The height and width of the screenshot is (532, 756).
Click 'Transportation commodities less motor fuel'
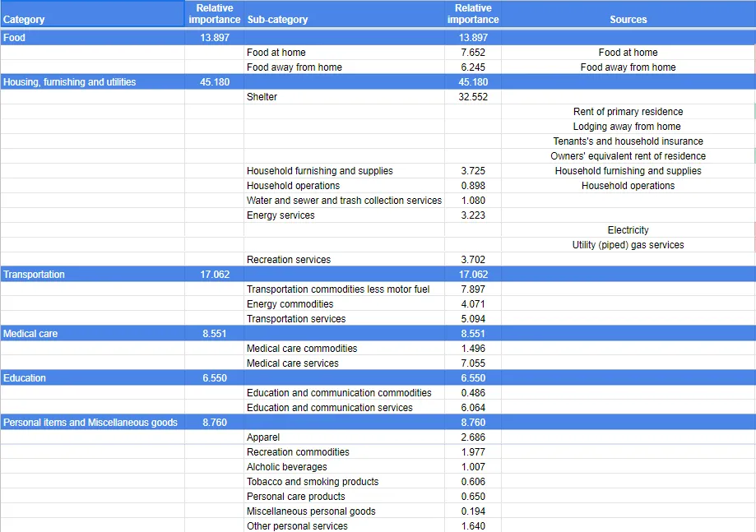click(x=344, y=289)
